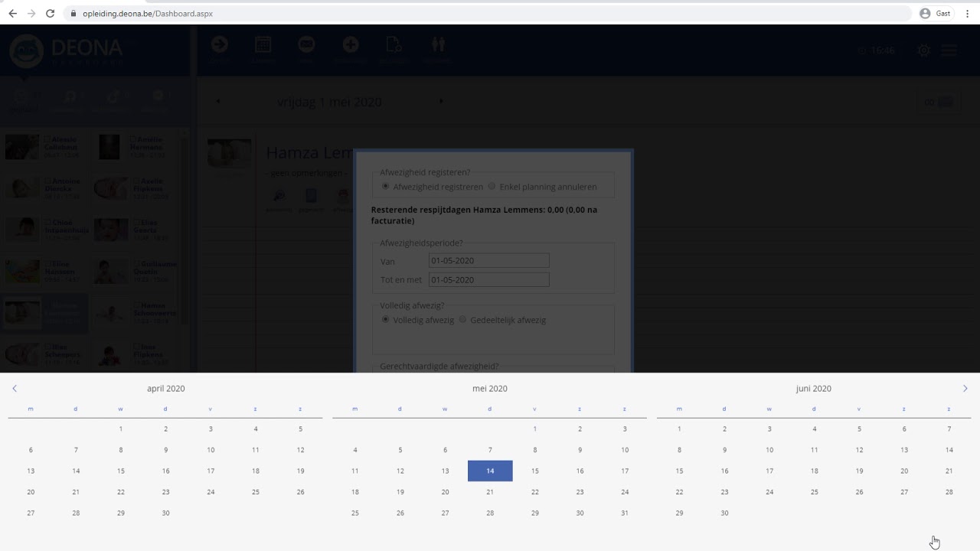
Task: Pick 31 in mei 2020
Action: [625, 513]
